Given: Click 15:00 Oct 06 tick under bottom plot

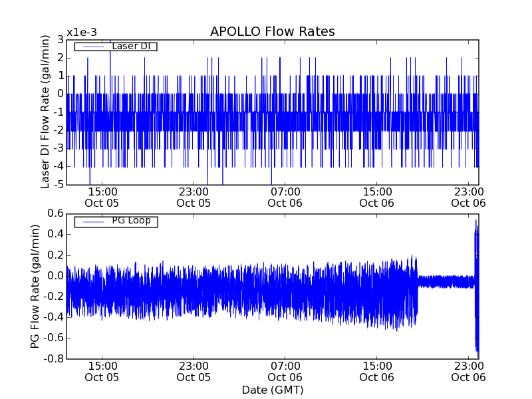Looking at the screenshot, I should [377, 371].
